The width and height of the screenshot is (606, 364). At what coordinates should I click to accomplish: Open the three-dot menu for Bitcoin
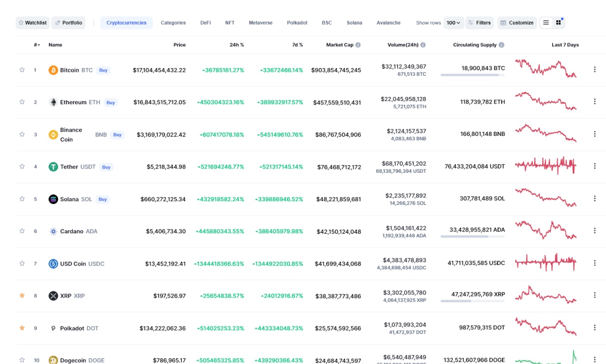tap(595, 70)
